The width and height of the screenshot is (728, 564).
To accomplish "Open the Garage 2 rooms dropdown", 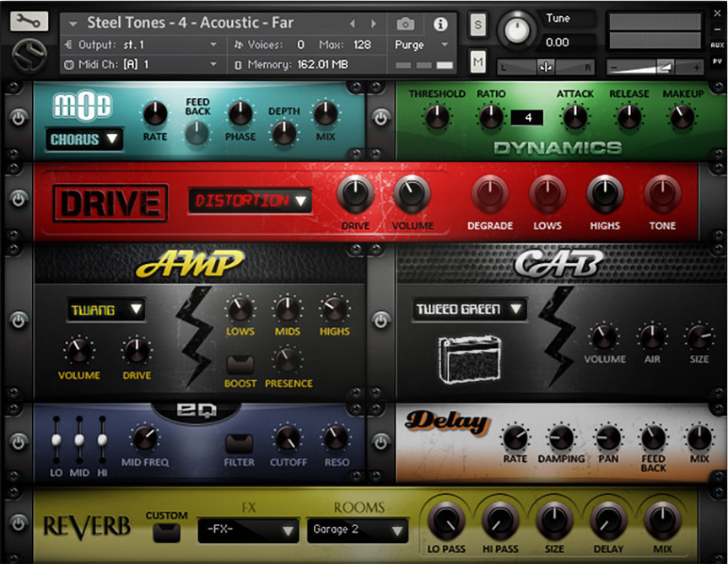I will (359, 531).
